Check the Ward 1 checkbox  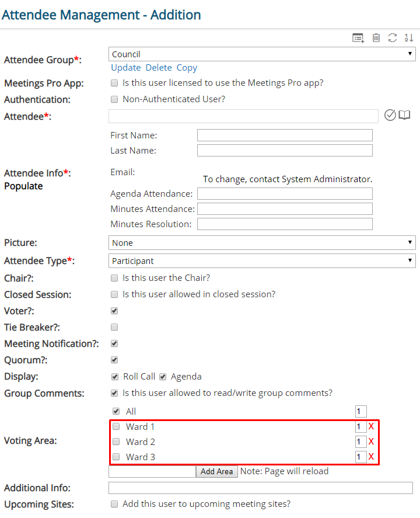tap(116, 426)
